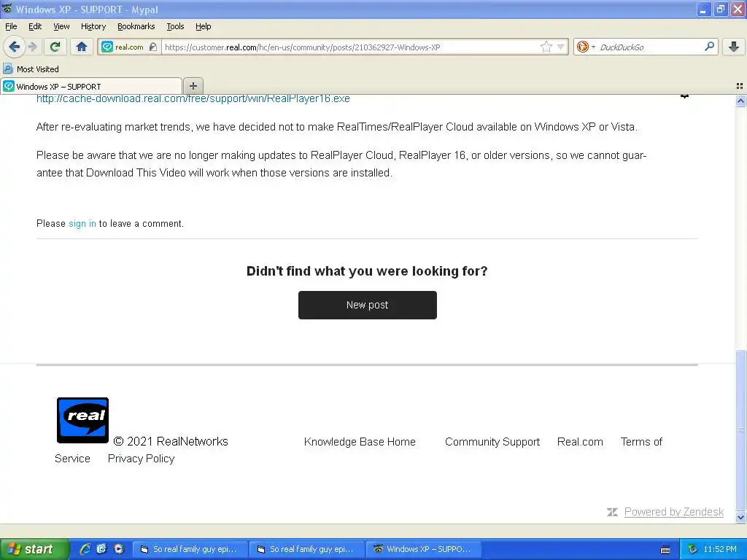Launch Internet Explorer from Quick Launch
Screen dimensions: 747x560
coord(85,549)
